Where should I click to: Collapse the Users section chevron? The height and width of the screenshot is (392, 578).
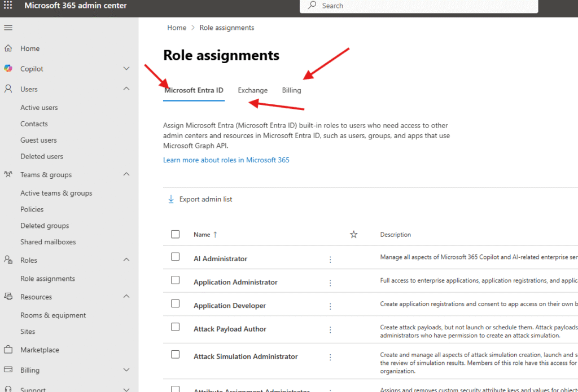tap(126, 89)
